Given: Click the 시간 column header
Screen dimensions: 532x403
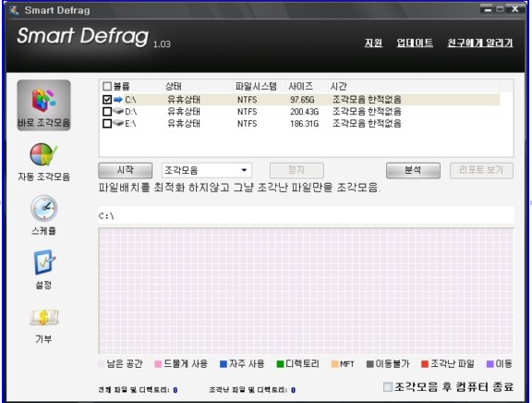Looking at the screenshot, I should pyautogui.click(x=339, y=86).
